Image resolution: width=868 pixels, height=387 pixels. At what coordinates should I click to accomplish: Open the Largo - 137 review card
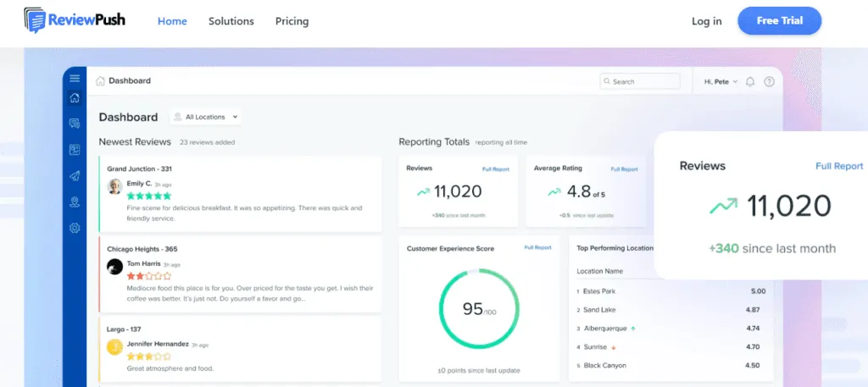click(x=240, y=350)
